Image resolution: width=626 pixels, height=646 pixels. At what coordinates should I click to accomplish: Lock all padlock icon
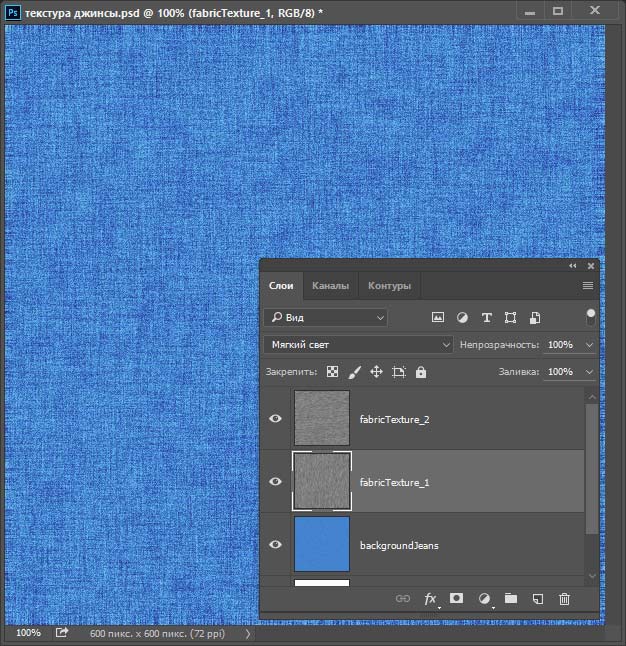point(421,372)
